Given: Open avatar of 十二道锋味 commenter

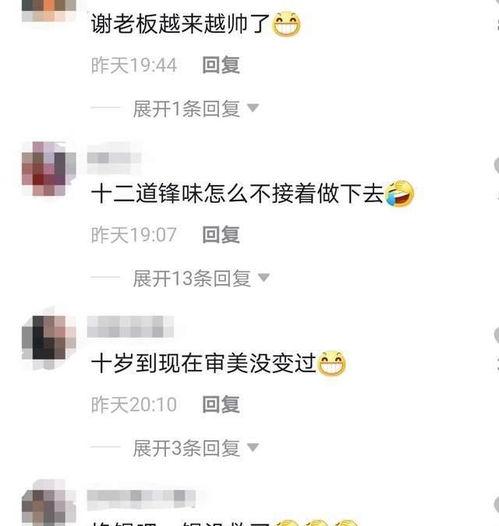Looking at the screenshot, I should click(x=49, y=169).
